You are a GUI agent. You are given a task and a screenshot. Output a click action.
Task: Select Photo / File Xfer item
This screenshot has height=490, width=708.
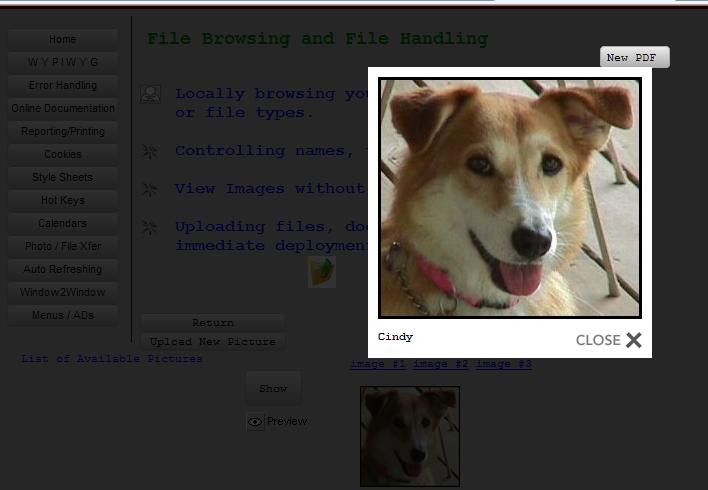(x=63, y=246)
